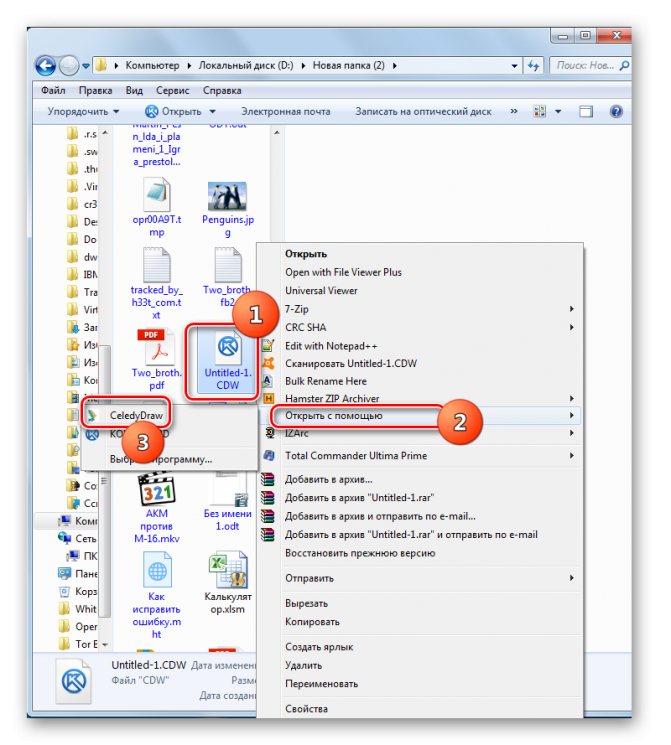This screenshot has width=671, height=745.
Task: Select the Two_broth.pdf file icon
Action: coord(157,347)
